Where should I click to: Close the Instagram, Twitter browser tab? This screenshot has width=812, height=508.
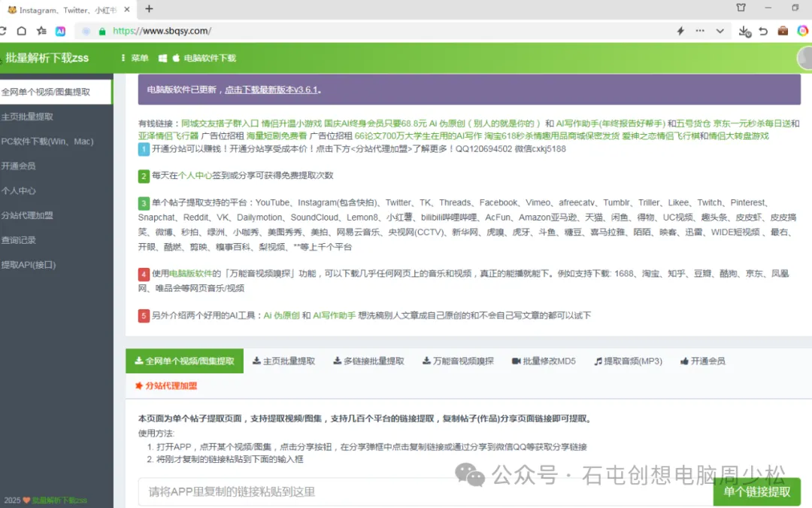(127, 9)
